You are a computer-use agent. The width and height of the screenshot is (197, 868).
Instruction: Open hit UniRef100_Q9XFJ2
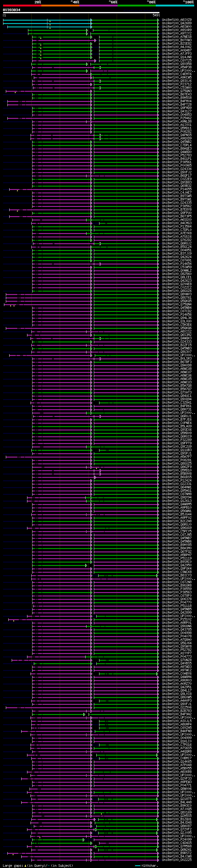[x=177, y=172]
